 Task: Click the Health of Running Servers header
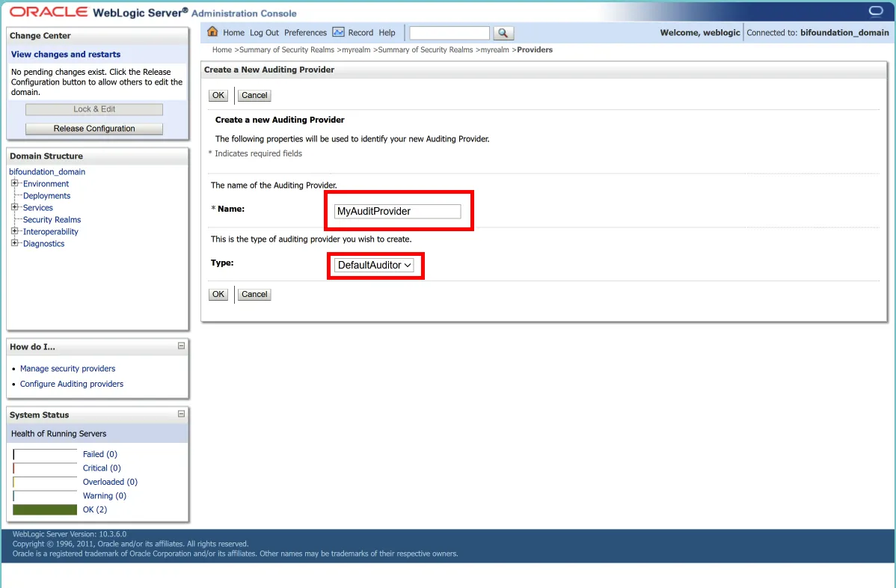[58, 434]
